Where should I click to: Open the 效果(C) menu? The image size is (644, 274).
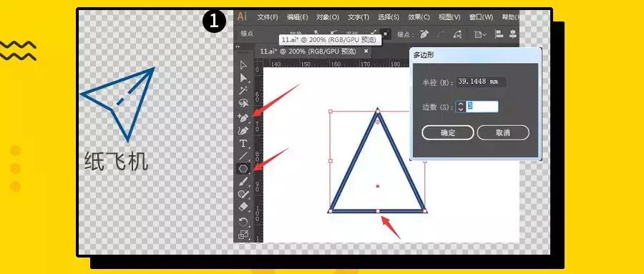(x=419, y=17)
